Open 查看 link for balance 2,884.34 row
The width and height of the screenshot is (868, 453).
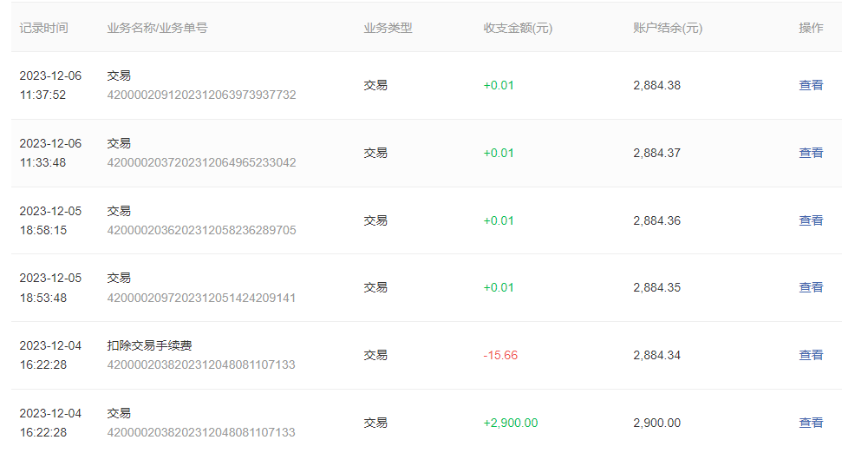point(811,355)
